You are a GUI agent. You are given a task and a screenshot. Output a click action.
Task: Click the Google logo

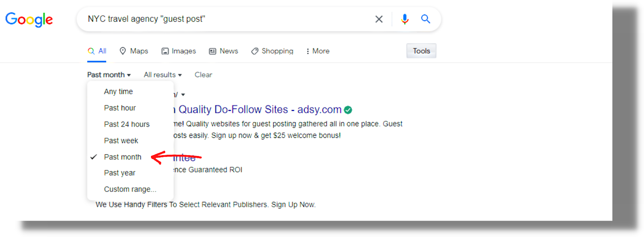(x=29, y=19)
